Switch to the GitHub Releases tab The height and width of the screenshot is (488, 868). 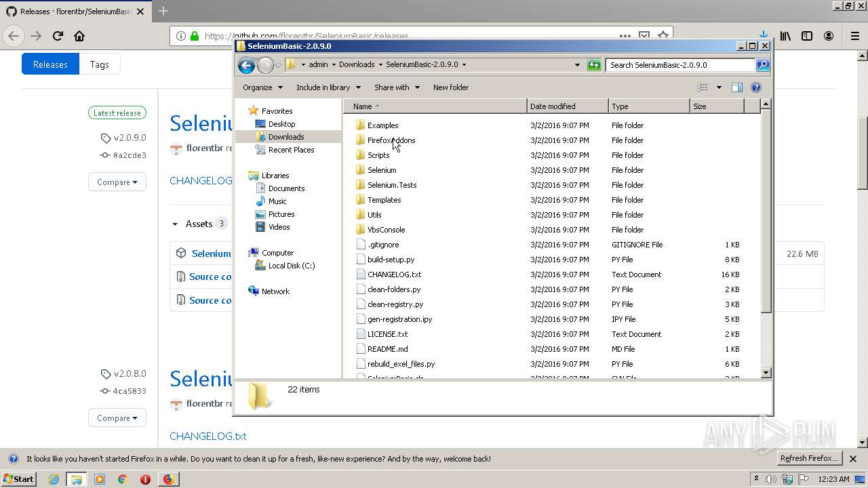click(50, 64)
